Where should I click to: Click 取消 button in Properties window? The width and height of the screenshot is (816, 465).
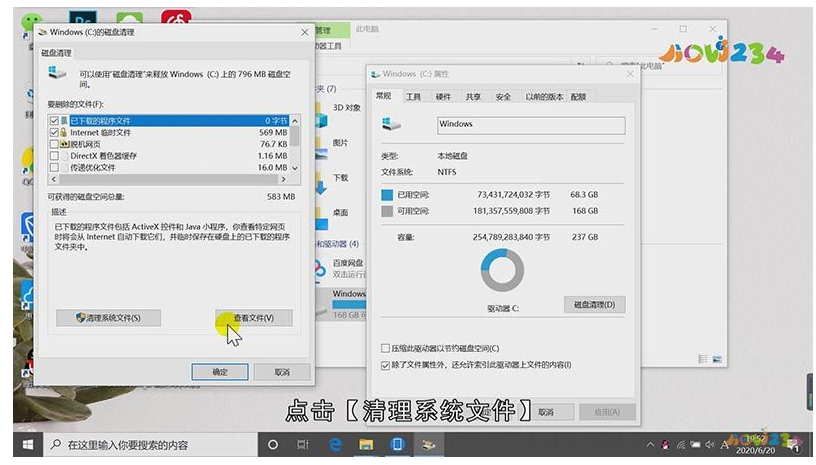pyautogui.click(x=546, y=412)
